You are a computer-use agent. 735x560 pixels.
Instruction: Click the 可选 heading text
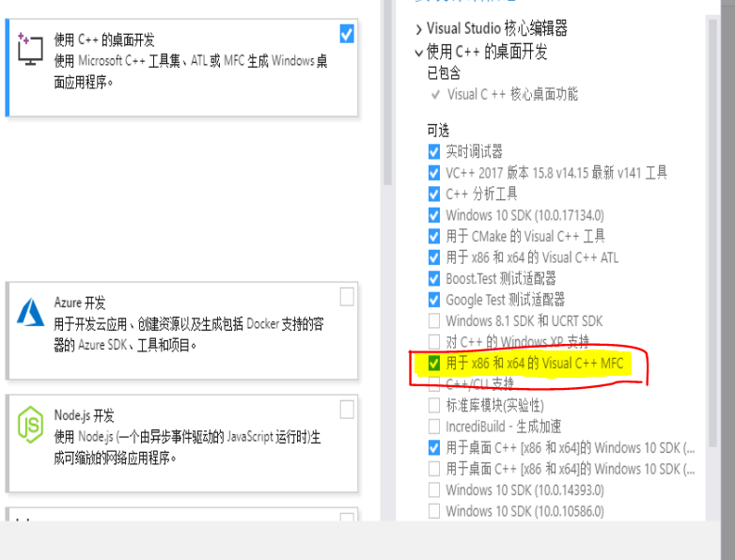coord(438,131)
